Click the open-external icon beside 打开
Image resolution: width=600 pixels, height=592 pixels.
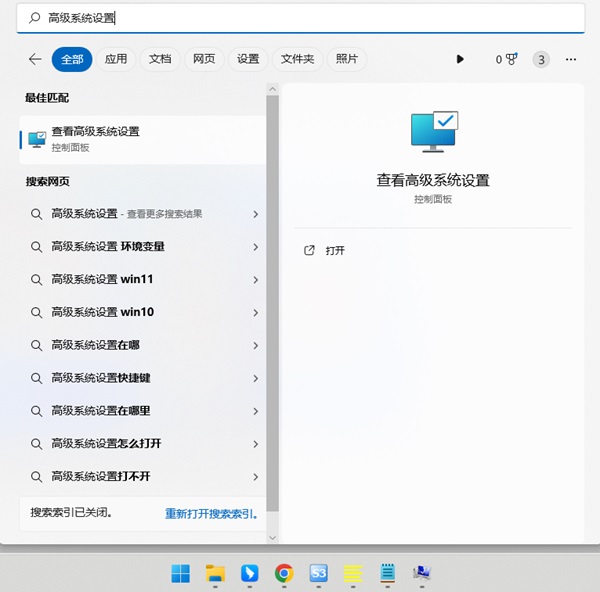[309, 250]
